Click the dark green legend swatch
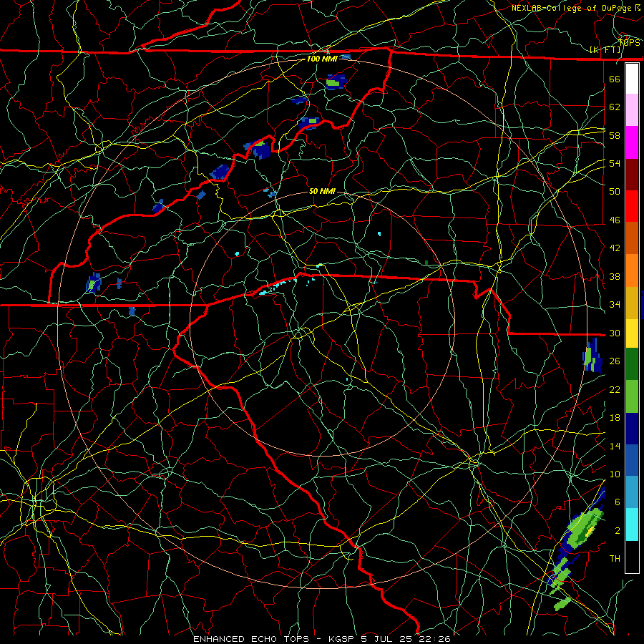 (x=632, y=364)
